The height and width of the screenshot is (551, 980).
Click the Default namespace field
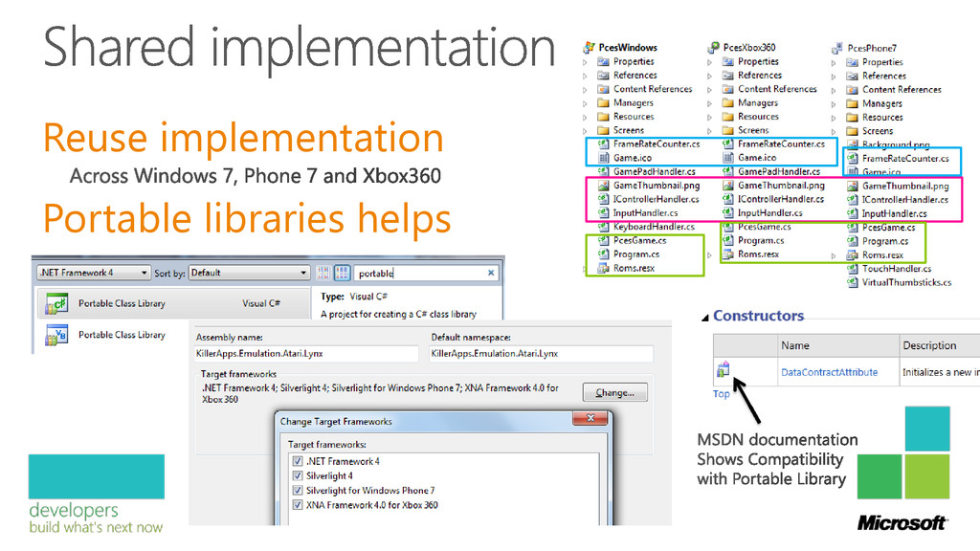[542, 354]
